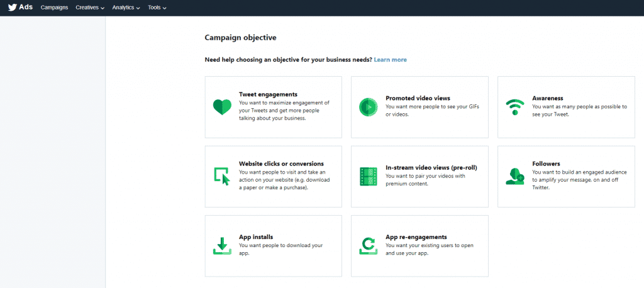644x288 pixels.
Task: Choose the Awareness objective title
Action: click(x=547, y=98)
